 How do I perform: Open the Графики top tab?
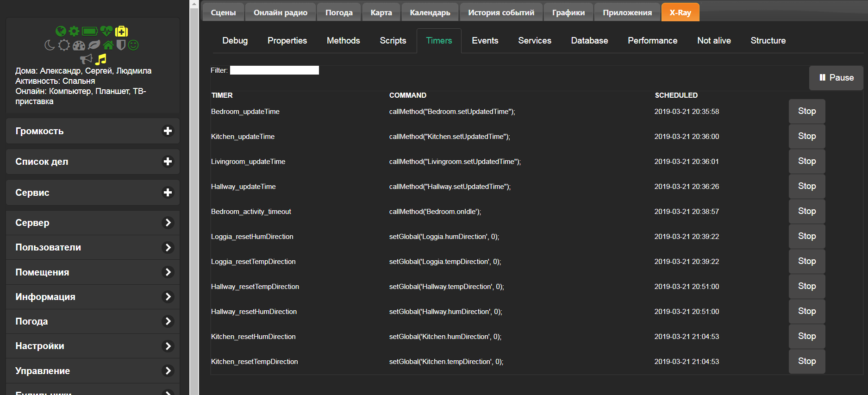tap(568, 13)
